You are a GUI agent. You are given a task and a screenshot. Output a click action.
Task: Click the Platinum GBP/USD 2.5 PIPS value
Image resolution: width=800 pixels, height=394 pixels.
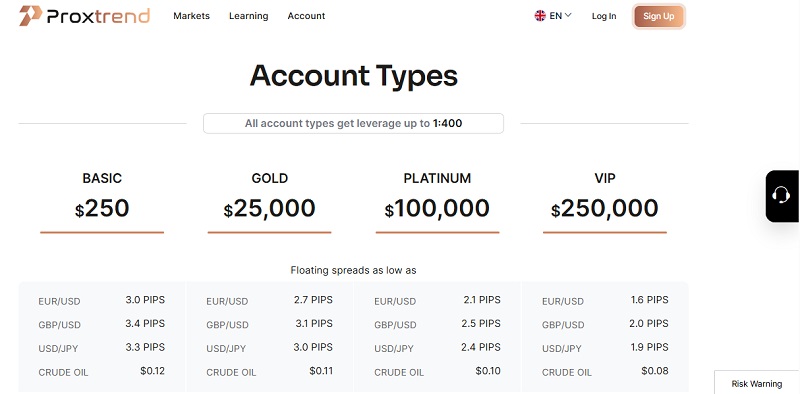click(x=481, y=323)
